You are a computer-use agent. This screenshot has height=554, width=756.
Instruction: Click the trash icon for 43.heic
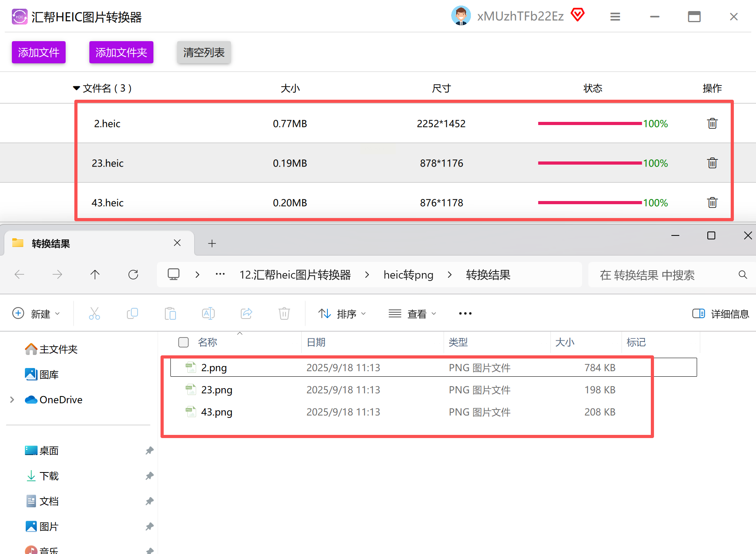tap(712, 203)
